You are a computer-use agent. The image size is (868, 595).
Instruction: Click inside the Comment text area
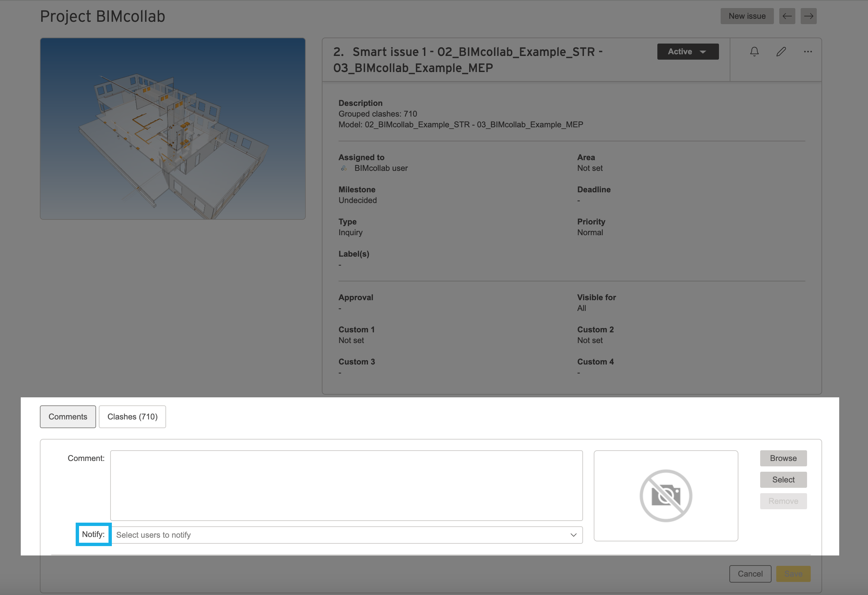click(x=346, y=485)
